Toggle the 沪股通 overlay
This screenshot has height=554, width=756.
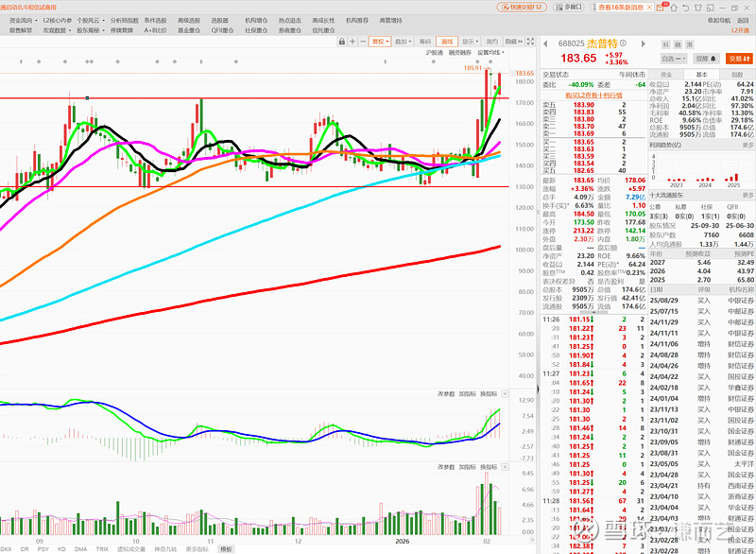tap(434, 53)
